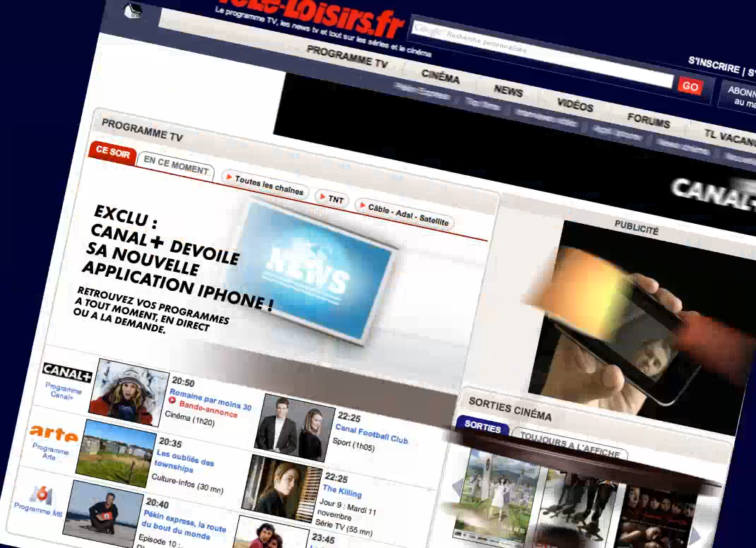The width and height of the screenshot is (756, 548).
Task: Open the Canal Football Club link
Action: (371, 434)
